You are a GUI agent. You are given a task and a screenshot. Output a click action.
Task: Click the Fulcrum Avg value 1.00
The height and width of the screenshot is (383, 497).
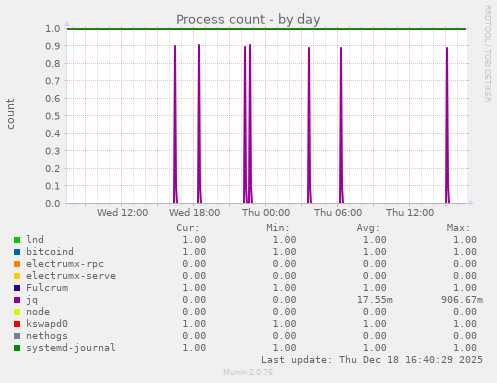(375, 288)
